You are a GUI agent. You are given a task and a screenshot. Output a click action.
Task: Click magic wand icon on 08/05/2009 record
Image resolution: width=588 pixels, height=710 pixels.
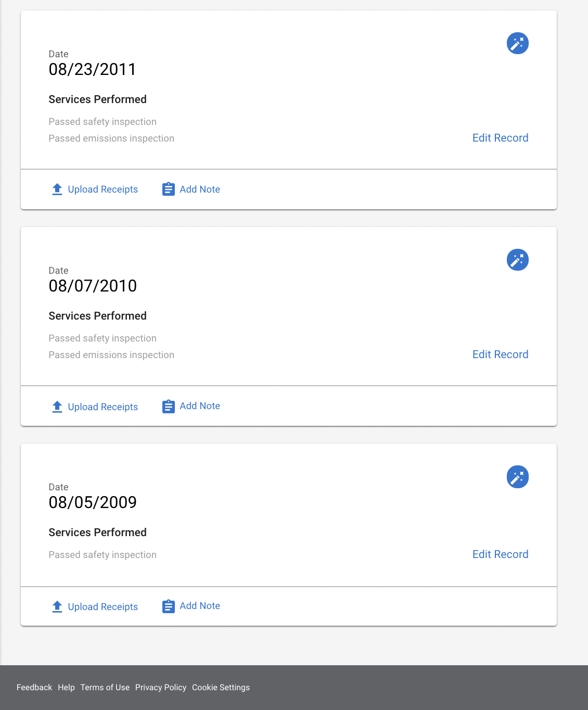(518, 477)
